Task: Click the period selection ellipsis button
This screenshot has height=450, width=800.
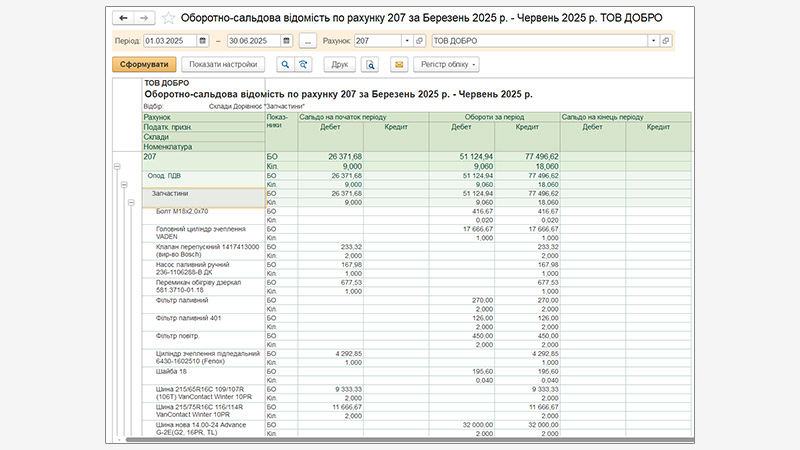Action: pyautogui.click(x=307, y=41)
